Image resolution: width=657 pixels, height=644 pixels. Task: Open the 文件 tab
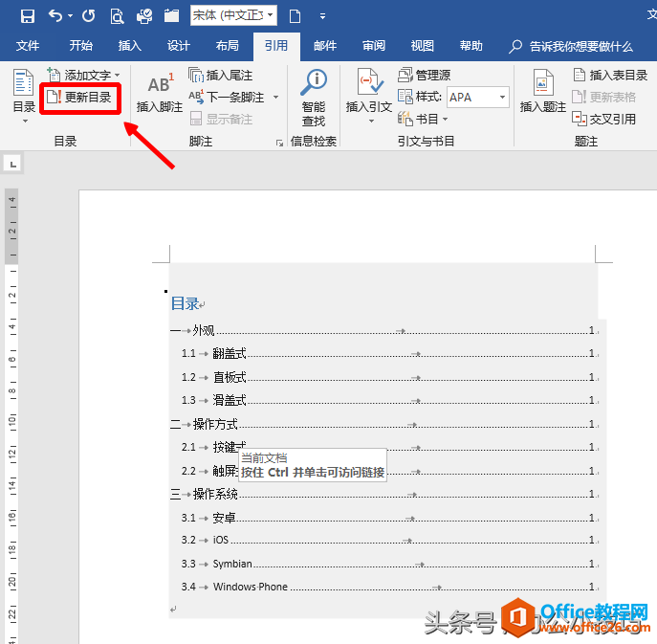[x=28, y=45]
